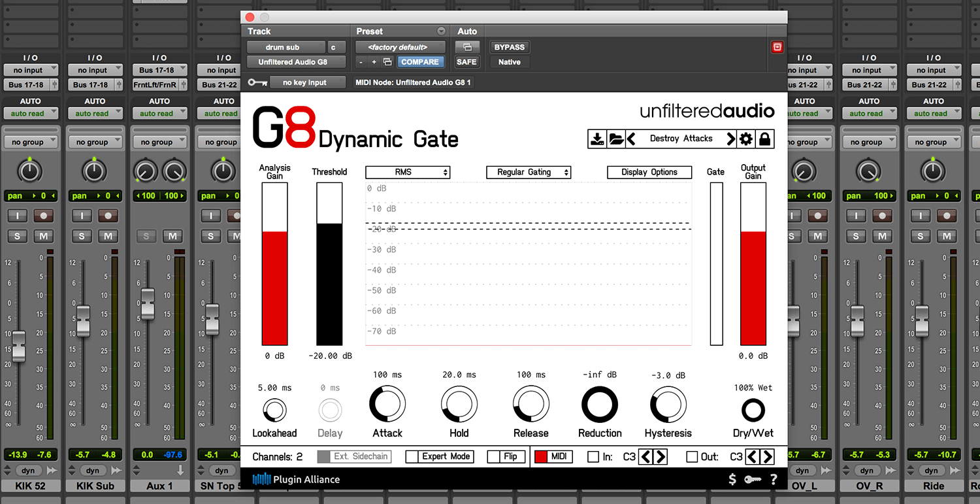
Task: Click the key input key icon
Action: pos(258,82)
